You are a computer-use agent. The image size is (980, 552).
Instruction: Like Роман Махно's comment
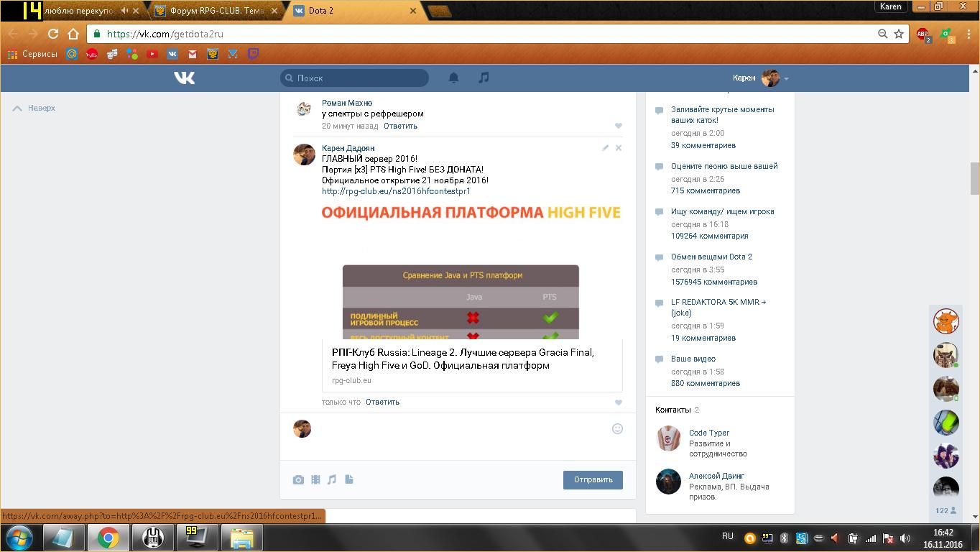point(618,126)
